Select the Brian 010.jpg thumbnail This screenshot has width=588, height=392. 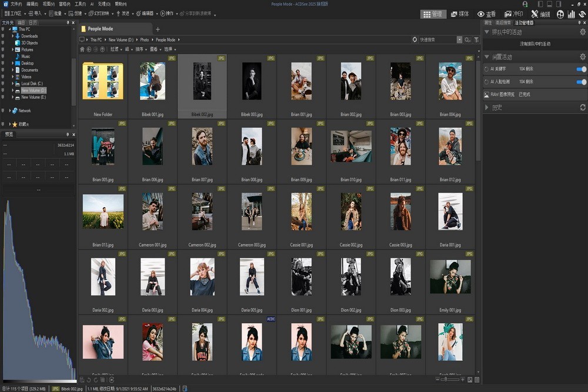[x=350, y=147]
